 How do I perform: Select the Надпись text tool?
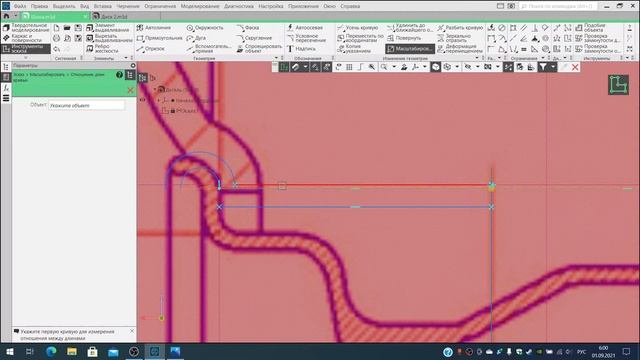(x=301, y=49)
